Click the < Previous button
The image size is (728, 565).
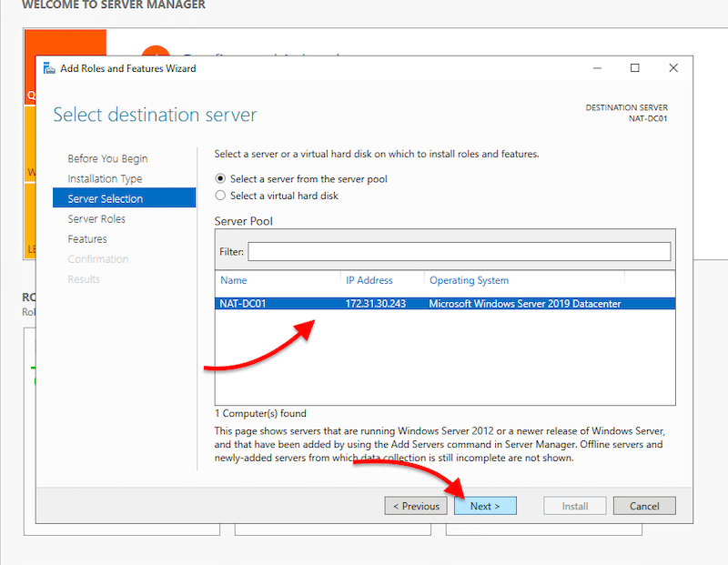(x=416, y=506)
